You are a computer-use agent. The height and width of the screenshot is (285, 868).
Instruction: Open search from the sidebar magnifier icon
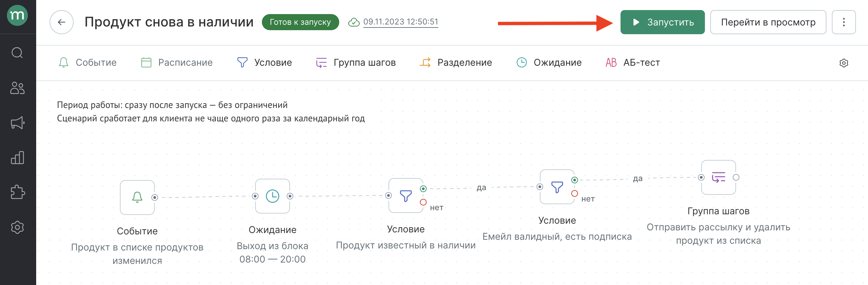pyautogui.click(x=17, y=53)
